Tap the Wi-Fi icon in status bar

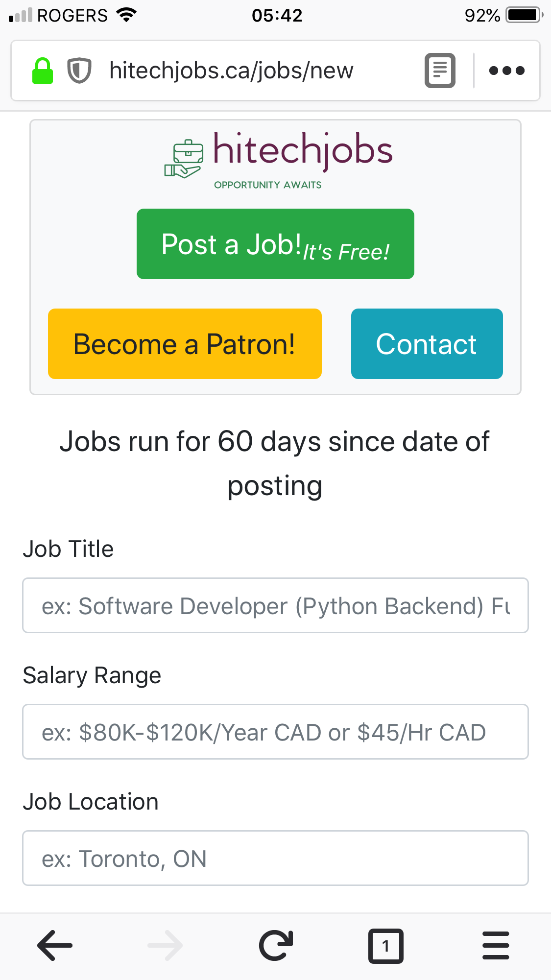click(126, 15)
